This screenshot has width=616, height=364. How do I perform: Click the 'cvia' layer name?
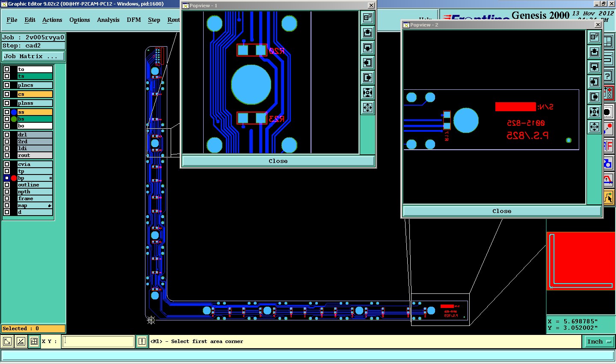(x=35, y=164)
